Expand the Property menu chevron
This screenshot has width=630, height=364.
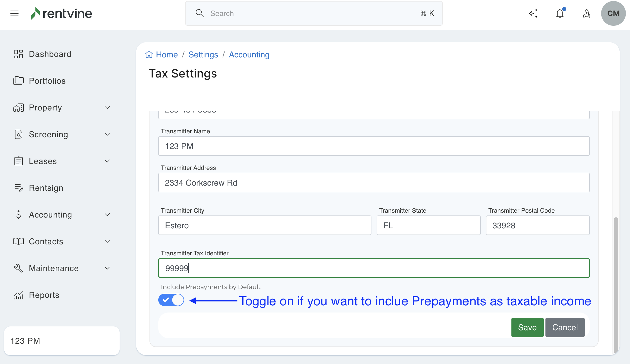107,108
